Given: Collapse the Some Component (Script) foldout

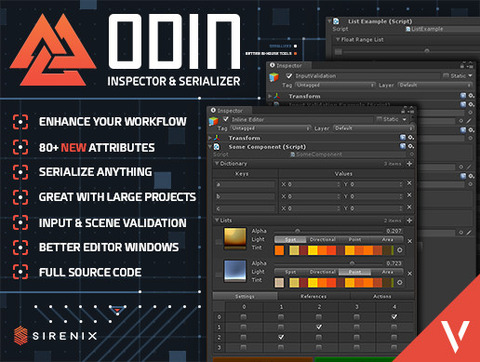Looking at the screenshot, I should click(x=210, y=147).
